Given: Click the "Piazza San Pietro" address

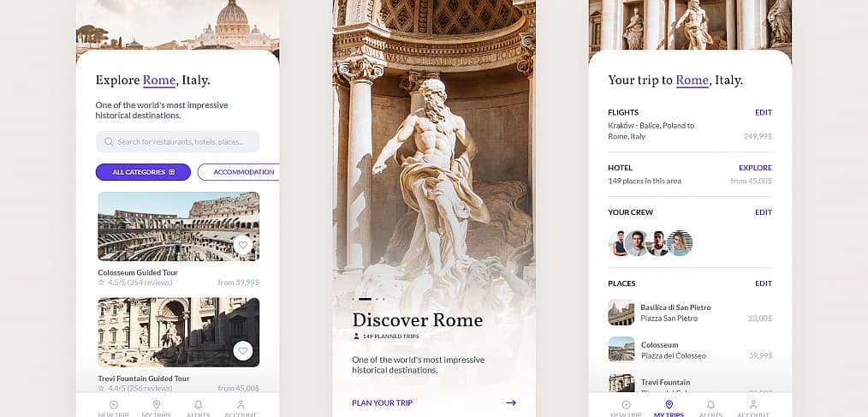Looking at the screenshot, I should 669,319.
